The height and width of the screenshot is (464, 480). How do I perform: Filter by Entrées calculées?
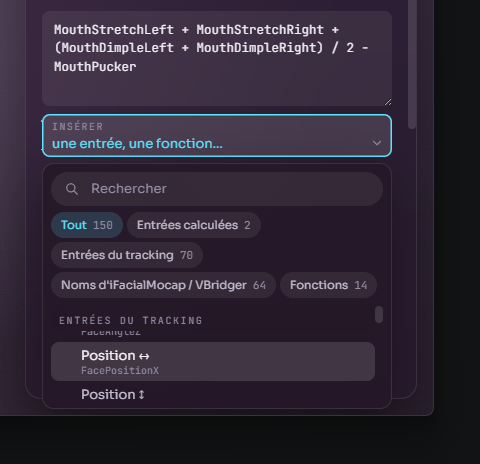[194, 225]
